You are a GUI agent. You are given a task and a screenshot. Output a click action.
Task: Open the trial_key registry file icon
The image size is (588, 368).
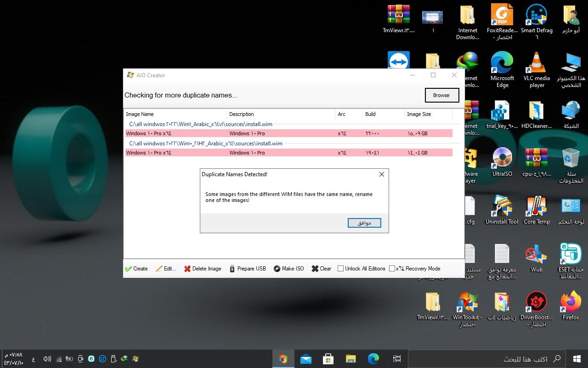(x=502, y=114)
